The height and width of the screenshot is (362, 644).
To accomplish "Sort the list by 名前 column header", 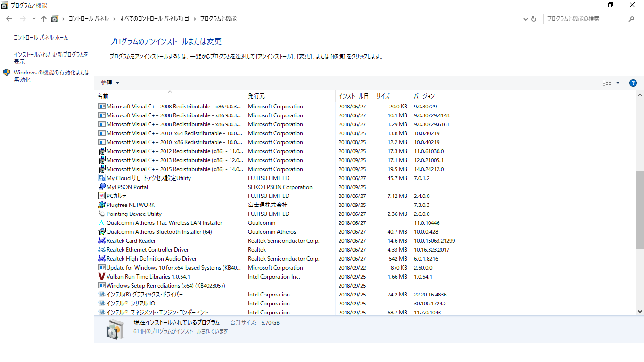I will point(103,96).
